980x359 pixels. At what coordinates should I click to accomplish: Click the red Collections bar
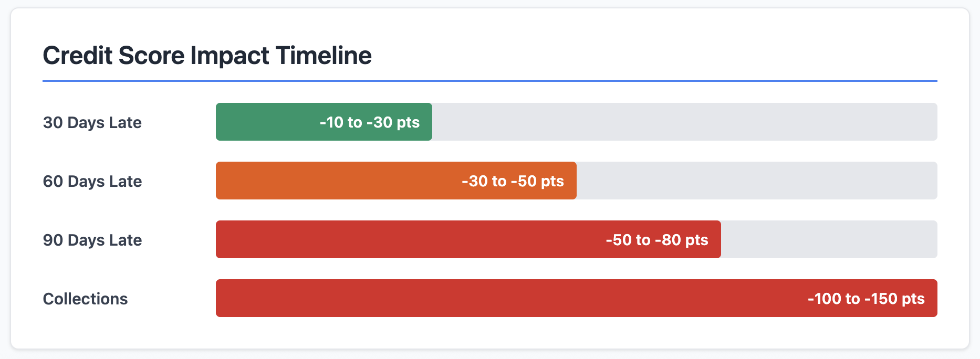577,298
